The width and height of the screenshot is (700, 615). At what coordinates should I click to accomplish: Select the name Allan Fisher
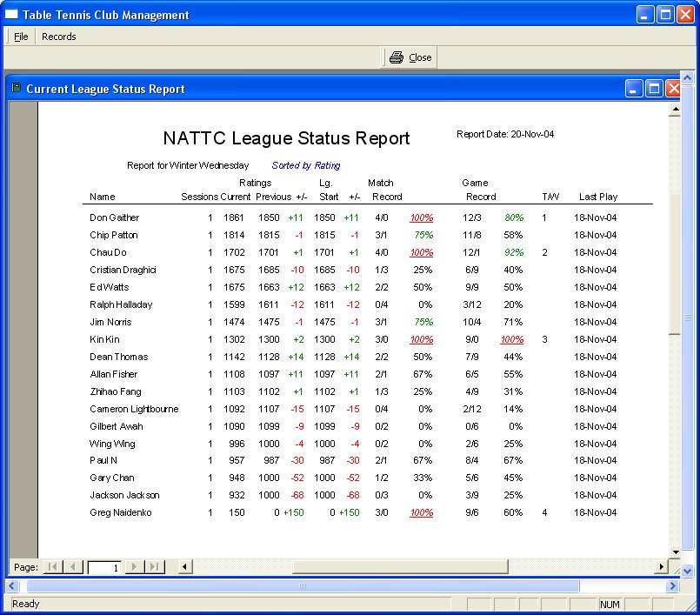tap(113, 374)
